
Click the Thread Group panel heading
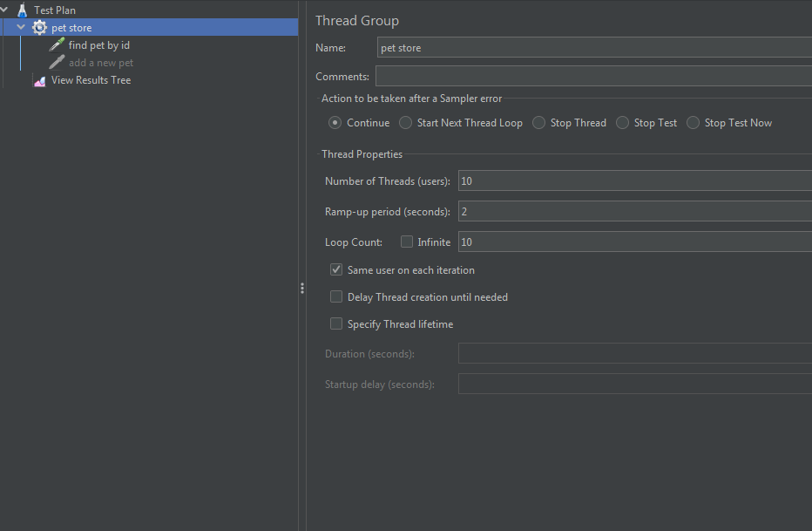[x=357, y=21]
